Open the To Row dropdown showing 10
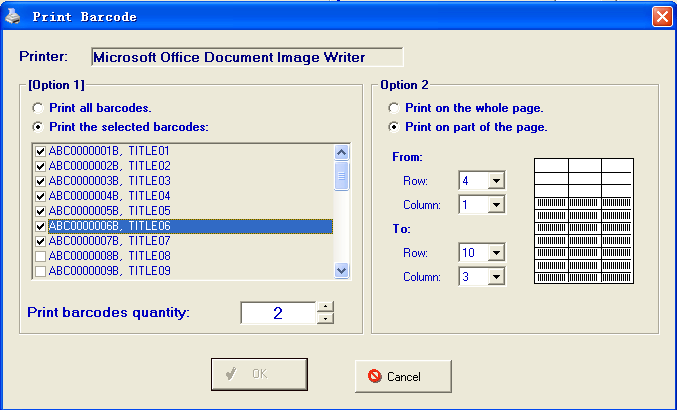Screen dimensions: 677x410 point(496,252)
